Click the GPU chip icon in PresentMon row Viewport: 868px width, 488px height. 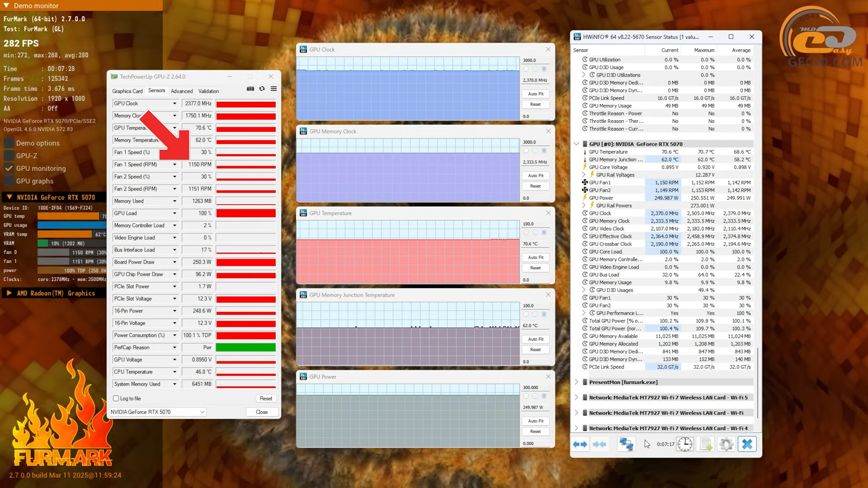(585, 382)
